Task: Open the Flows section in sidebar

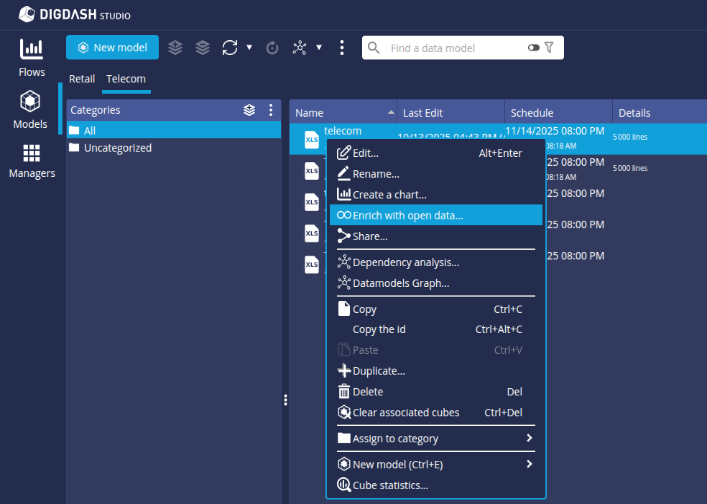Action: point(31,57)
